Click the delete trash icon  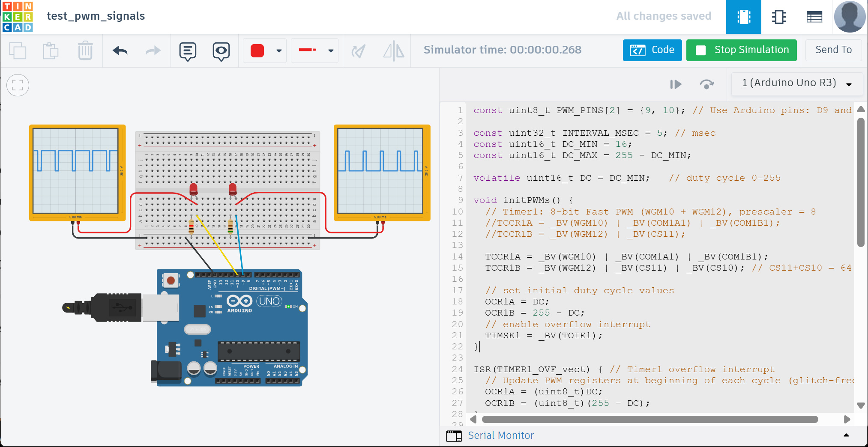point(85,51)
